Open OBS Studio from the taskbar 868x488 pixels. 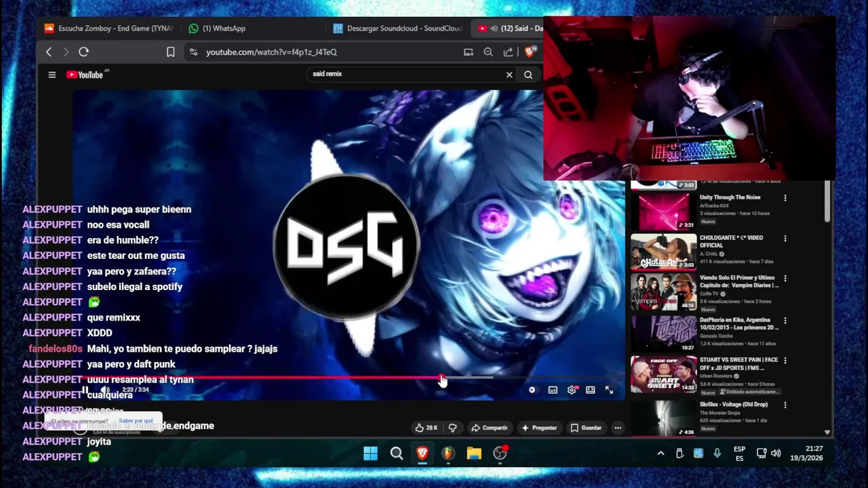(x=500, y=453)
